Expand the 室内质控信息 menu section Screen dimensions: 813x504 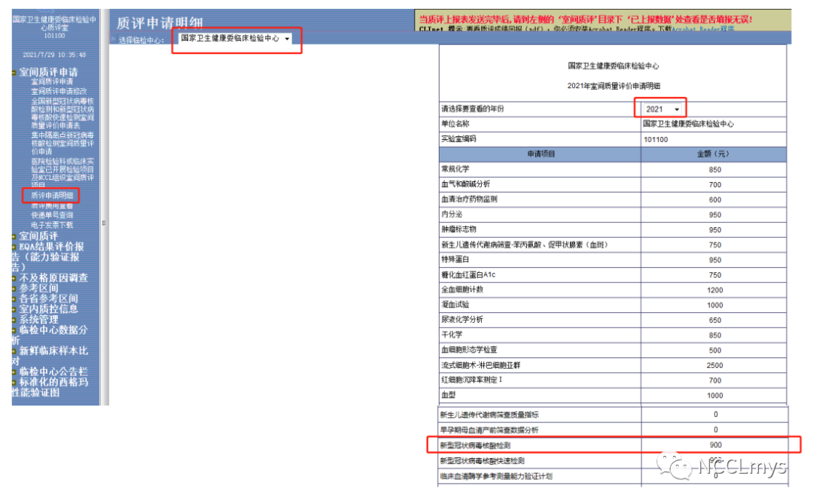pyautogui.click(x=48, y=308)
